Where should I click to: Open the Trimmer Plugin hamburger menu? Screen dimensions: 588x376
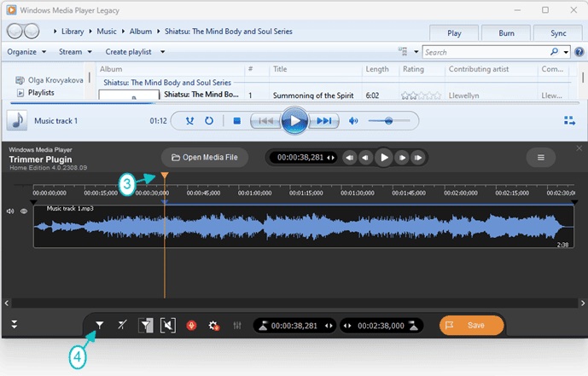541,158
